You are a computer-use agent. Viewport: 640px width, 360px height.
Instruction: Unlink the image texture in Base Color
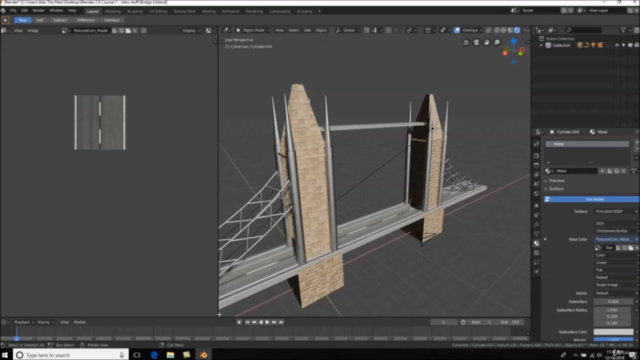pos(637,248)
